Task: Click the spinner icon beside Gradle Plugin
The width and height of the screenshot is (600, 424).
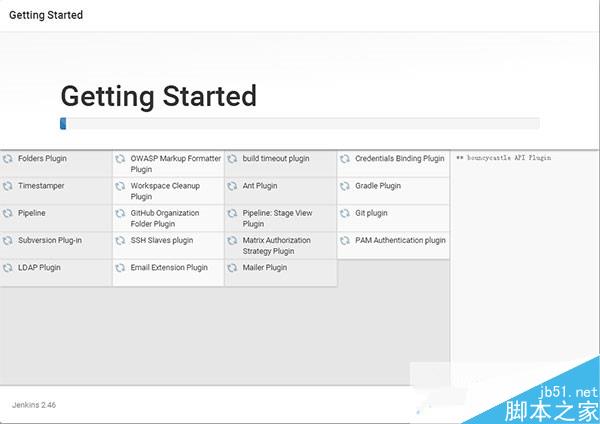Action: (x=345, y=186)
